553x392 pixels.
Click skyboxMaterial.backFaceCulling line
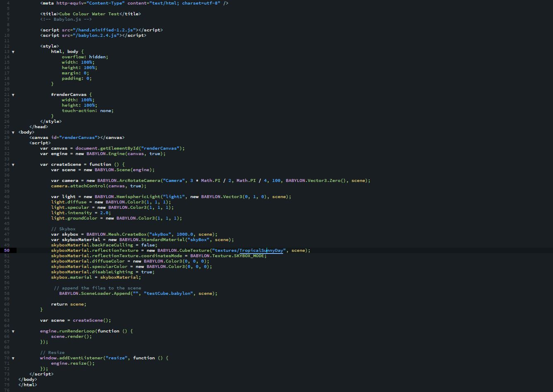pos(104,245)
